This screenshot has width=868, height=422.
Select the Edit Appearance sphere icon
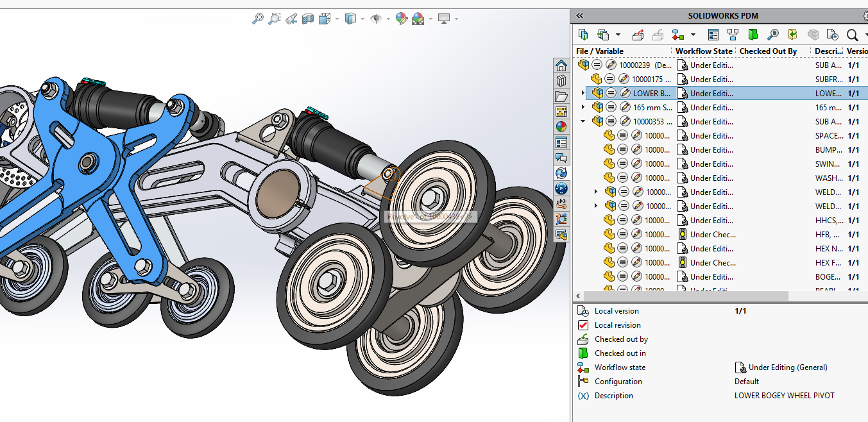tap(401, 18)
